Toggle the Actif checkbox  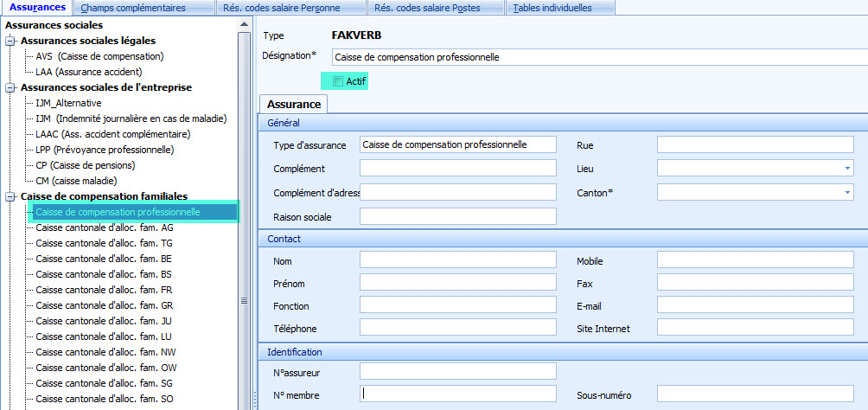pos(338,81)
